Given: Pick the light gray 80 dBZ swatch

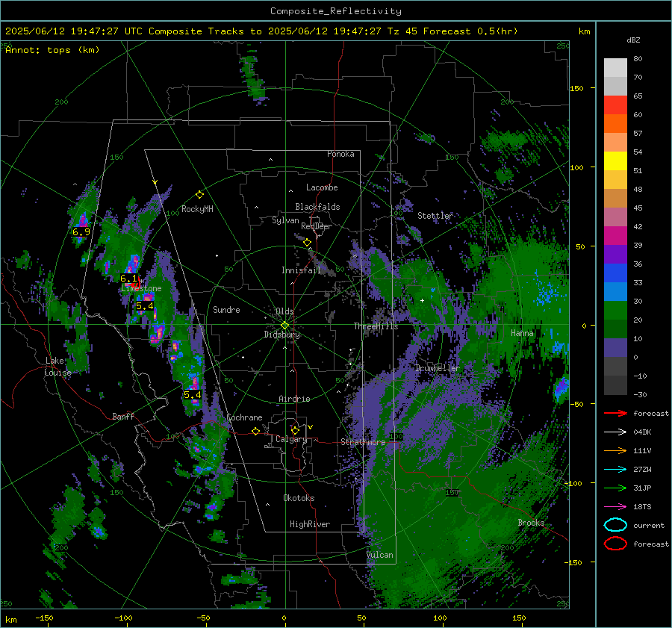Looking at the screenshot, I should coord(615,68).
